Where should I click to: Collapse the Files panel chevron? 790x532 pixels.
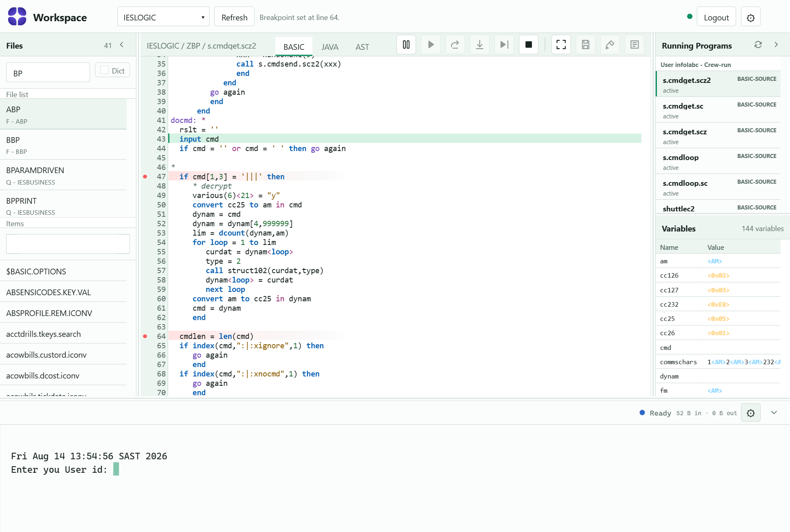point(122,45)
